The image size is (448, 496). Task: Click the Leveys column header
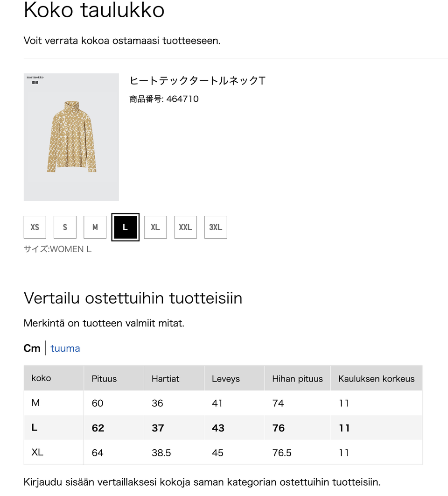(226, 379)
